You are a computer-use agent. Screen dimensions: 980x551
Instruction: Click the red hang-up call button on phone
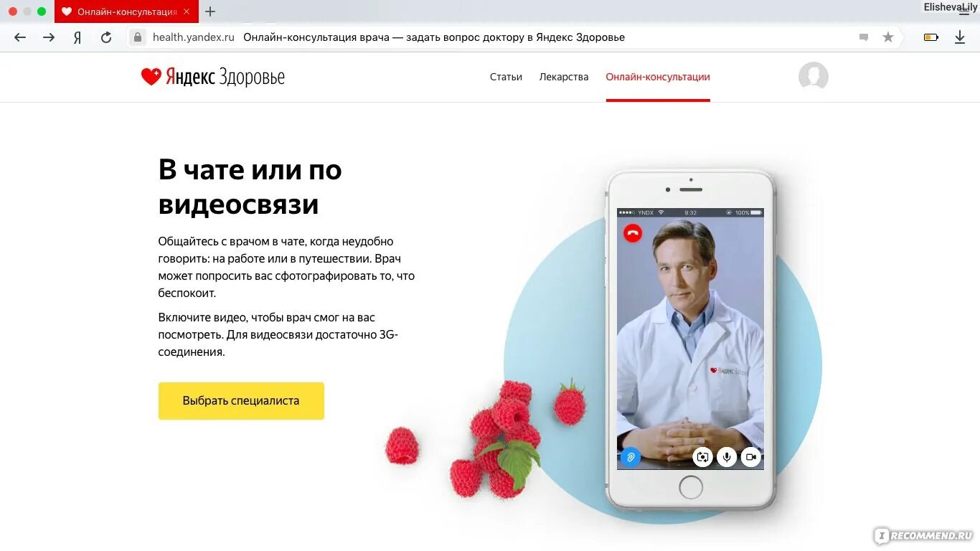tap(632, 233)
